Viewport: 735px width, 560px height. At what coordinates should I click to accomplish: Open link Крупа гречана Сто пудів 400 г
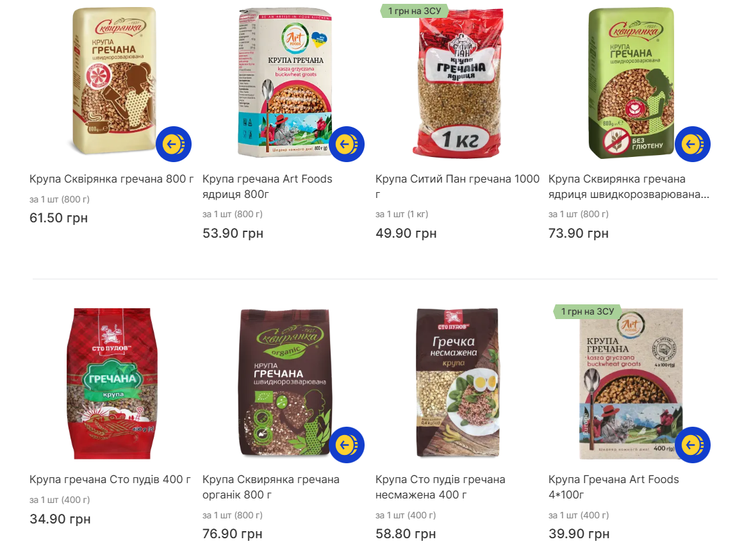click(x=110, y=479)
